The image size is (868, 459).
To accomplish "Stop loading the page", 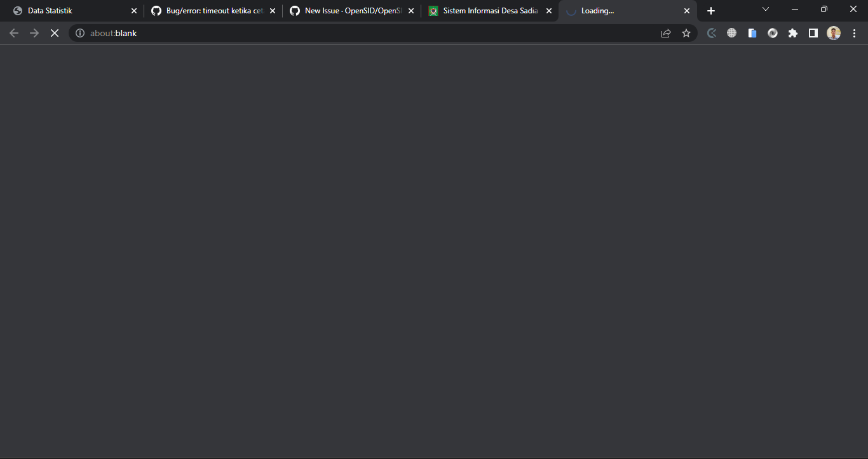I will pos(55,33).
